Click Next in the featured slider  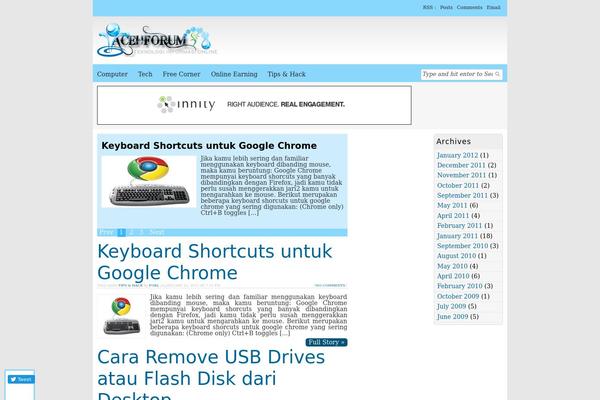tap(157, 232)
